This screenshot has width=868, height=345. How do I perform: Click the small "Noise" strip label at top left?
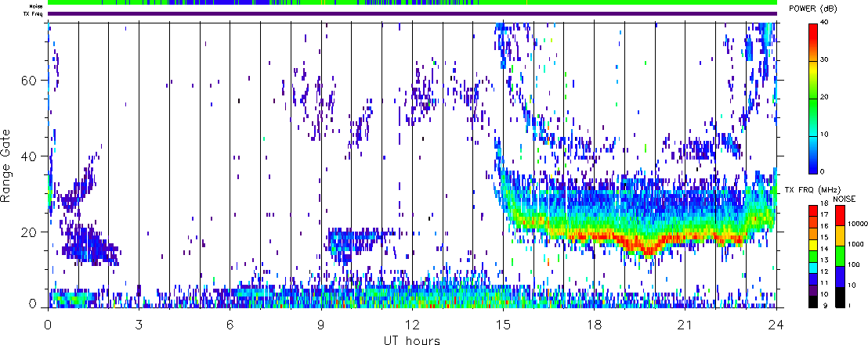coord(37,5)
